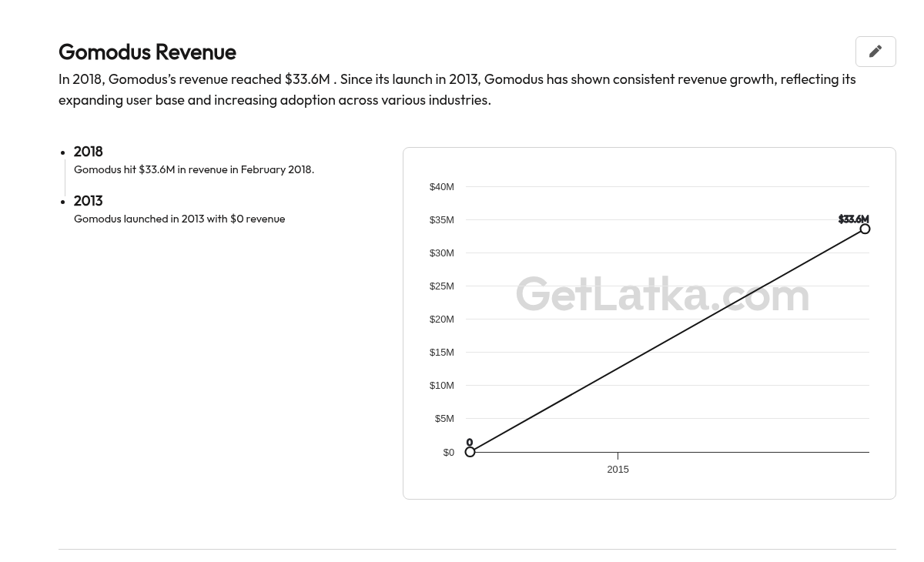Click the $33.6M value label above point
Image resolution: width=924 pixels, height=562 pixels.
pyautogui.click(x=853, y=219)
